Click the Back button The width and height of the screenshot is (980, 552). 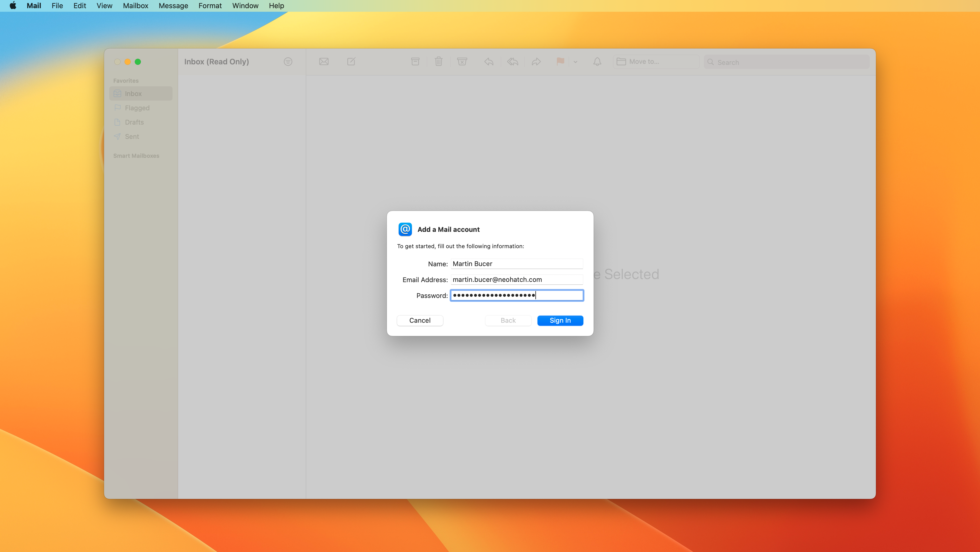click(x=508, y=320)
